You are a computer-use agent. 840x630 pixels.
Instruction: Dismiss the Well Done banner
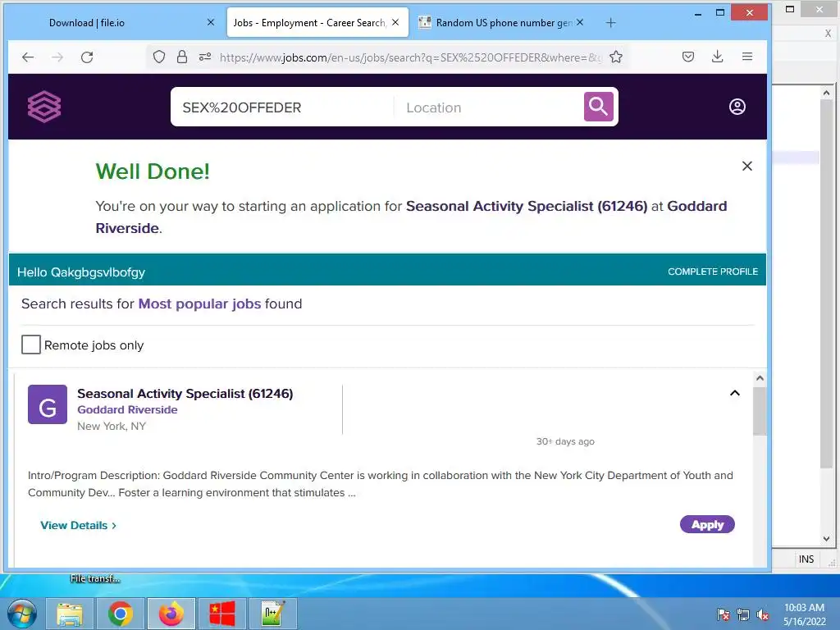click(747, 166)
